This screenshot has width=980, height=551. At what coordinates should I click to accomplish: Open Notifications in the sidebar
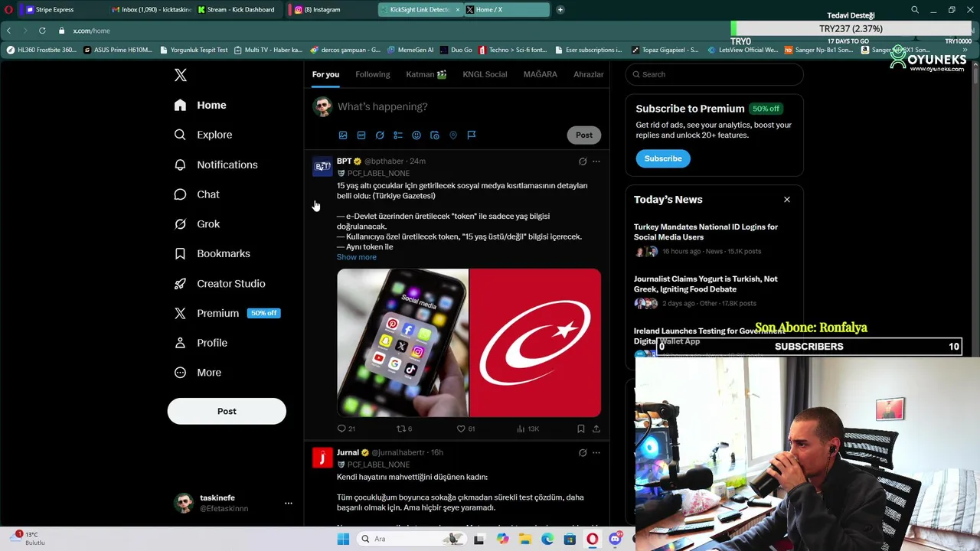pos(215,165)
